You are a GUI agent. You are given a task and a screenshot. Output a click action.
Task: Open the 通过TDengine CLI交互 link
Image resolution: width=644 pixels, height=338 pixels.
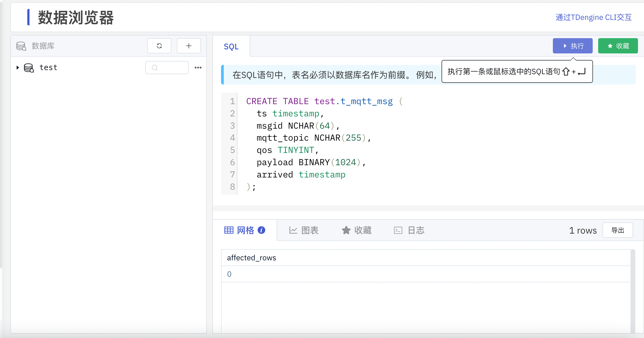(x=593, y=17)
